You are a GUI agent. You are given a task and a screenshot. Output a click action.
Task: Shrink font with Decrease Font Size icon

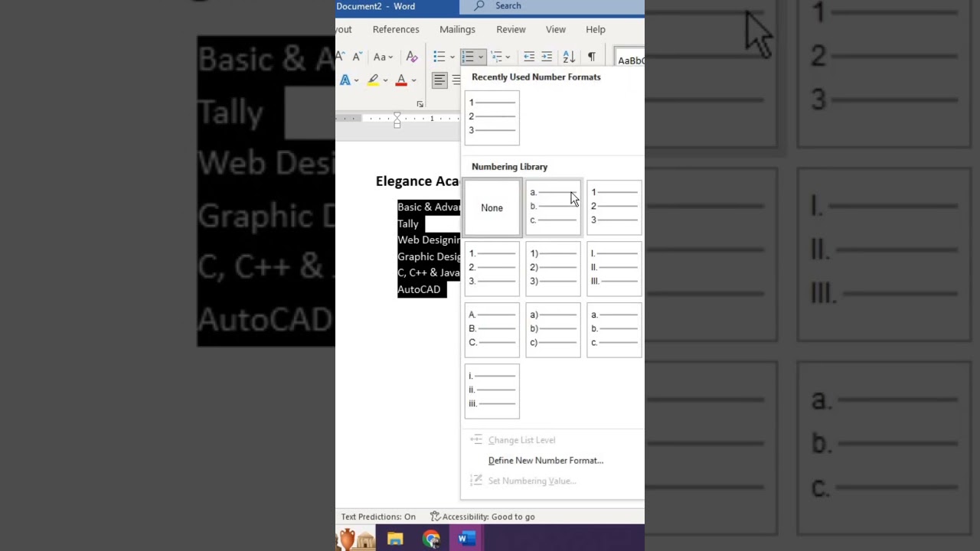(x=357, y=57)
